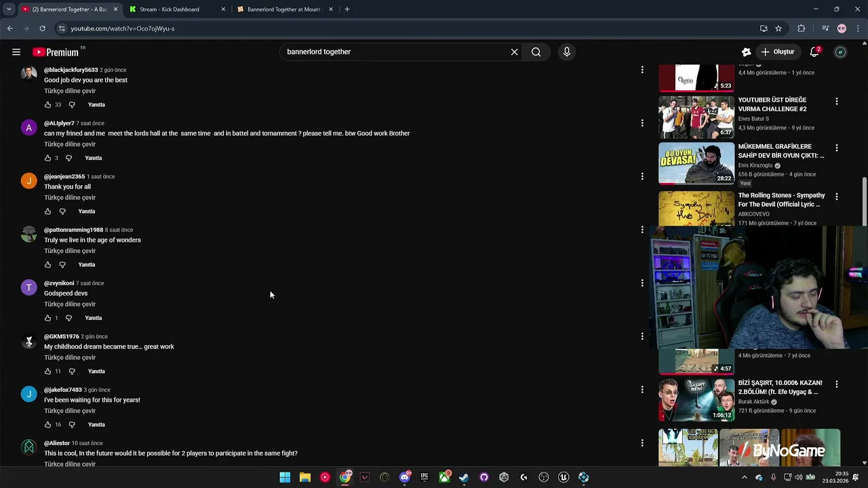Viewport: 868px width, 488px height.
Task: Dislike jakefox7483's comment
Action: 72,425
